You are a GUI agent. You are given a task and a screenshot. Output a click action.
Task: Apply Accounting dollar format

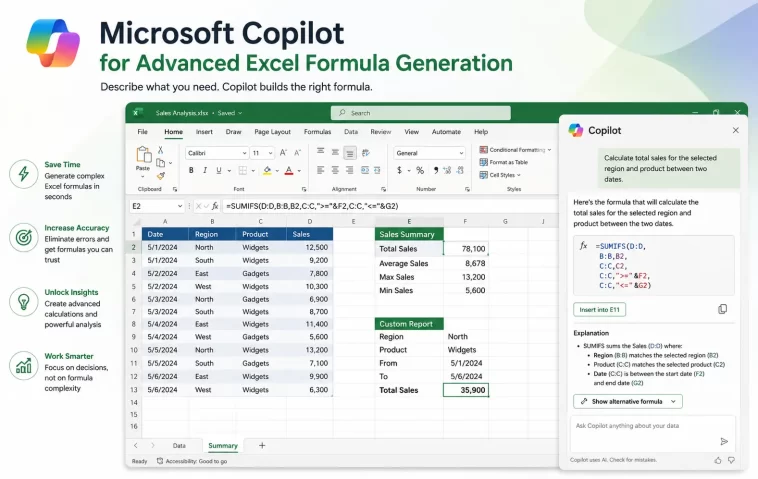[x=399, y=170]
